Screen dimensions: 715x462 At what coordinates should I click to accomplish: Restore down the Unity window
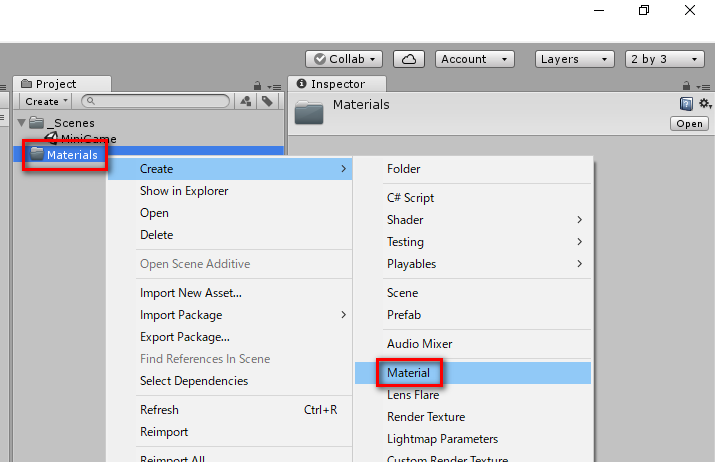(644, 10)
